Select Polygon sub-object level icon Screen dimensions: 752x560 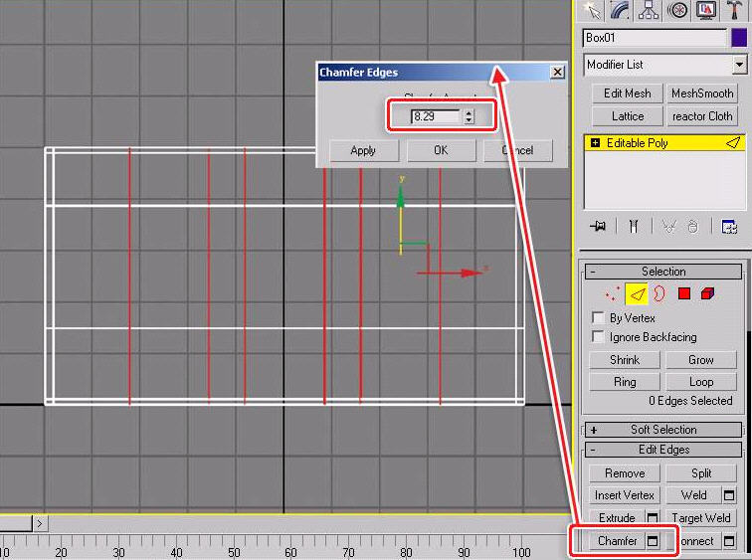[x=683, y=293]
